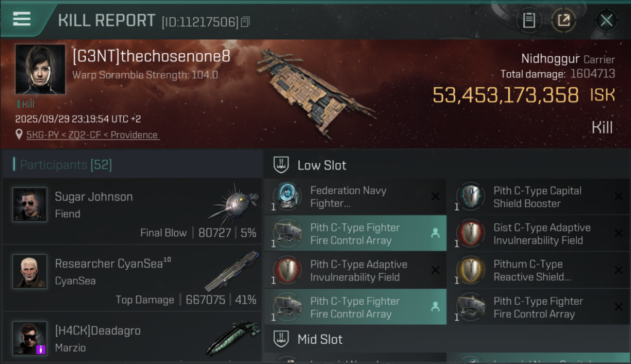The height and width of the screenshot is (364, 631).
Task: Click Federation Navy Fighter module icon
Action: [287, 197]
